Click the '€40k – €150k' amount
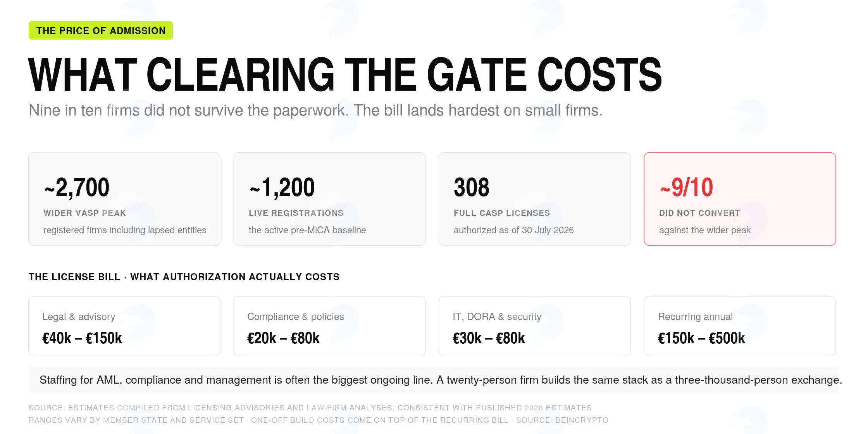This screenshot has height=434, width=868. click(x=82, y=338)
